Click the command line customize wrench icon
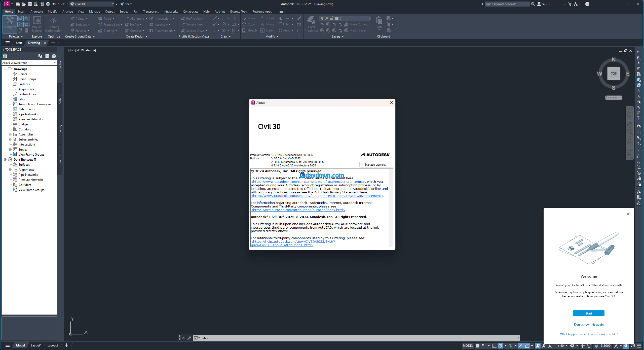 click(x=189, y=338)
